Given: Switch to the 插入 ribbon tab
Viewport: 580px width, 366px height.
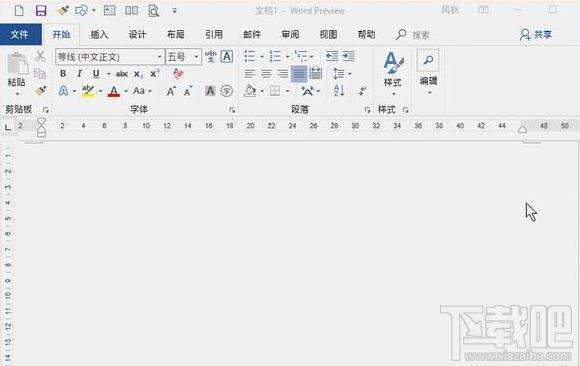Looking at the screenshot, I should pyautogui.click(x=99, y=34).
